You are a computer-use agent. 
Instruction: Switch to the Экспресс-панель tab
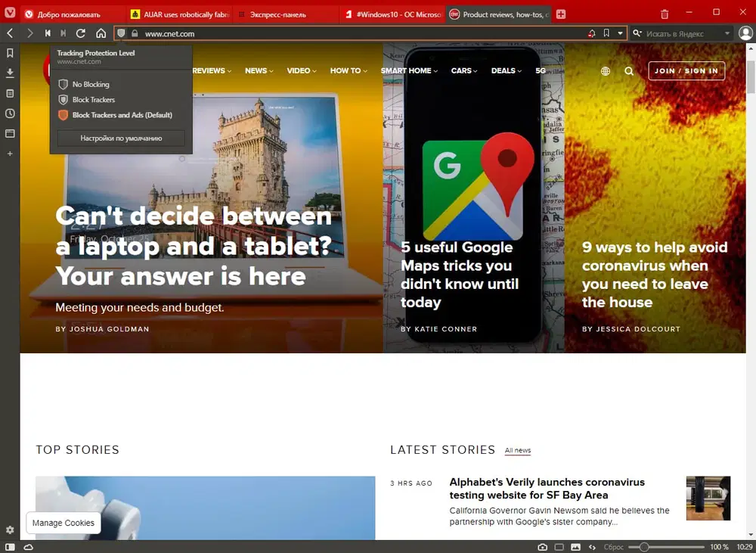[x=287, y=14]
